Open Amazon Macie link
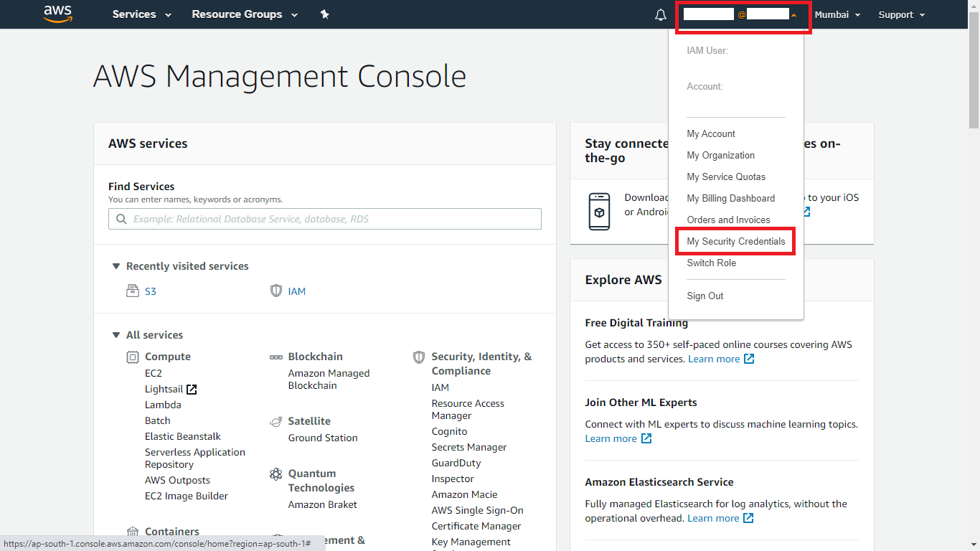The image size is (980, 551). tap(464, 494)
